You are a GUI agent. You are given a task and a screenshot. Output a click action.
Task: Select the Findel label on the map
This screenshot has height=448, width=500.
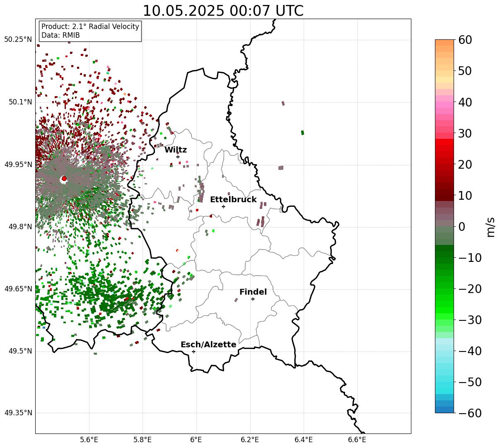pyautogui.click(x=253, y=292)
